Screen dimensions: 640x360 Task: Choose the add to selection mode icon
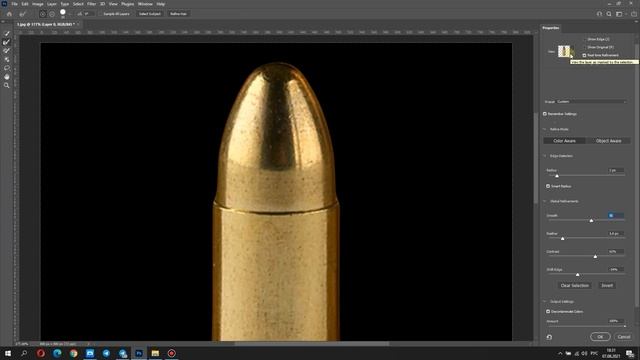tap(43, 14)
